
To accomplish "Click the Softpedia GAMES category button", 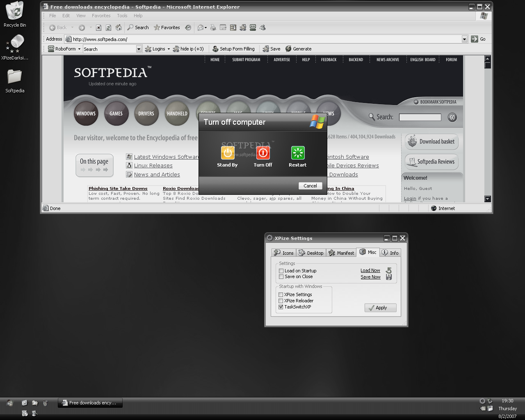I will [116, 113].
